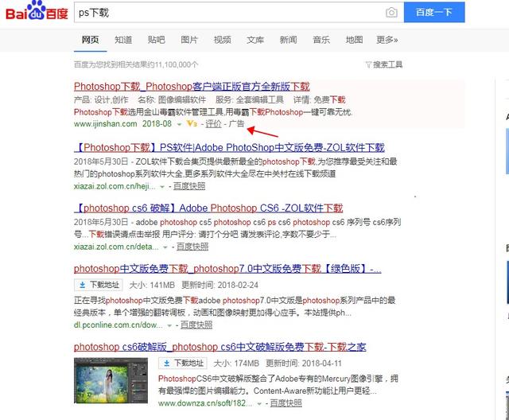The height and width of the screenshot is (420, 509).
Task: Expand dropdown arrow beside xiazai.zol.com.cn/heji
Action: point(162,187)
